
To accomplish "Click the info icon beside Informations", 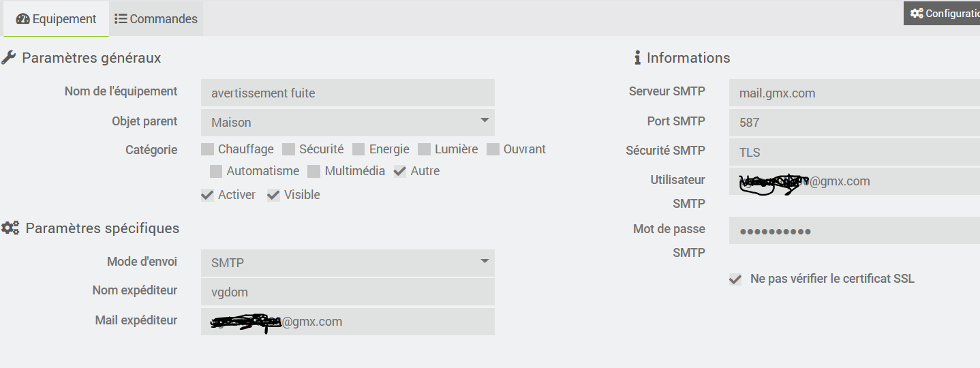I will 637,58.
